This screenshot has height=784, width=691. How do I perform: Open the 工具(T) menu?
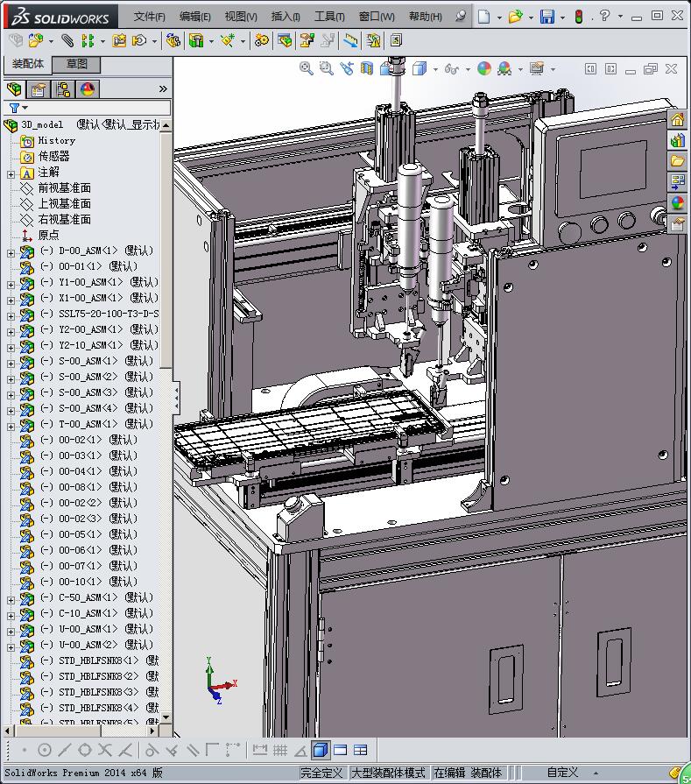(329, 17)
